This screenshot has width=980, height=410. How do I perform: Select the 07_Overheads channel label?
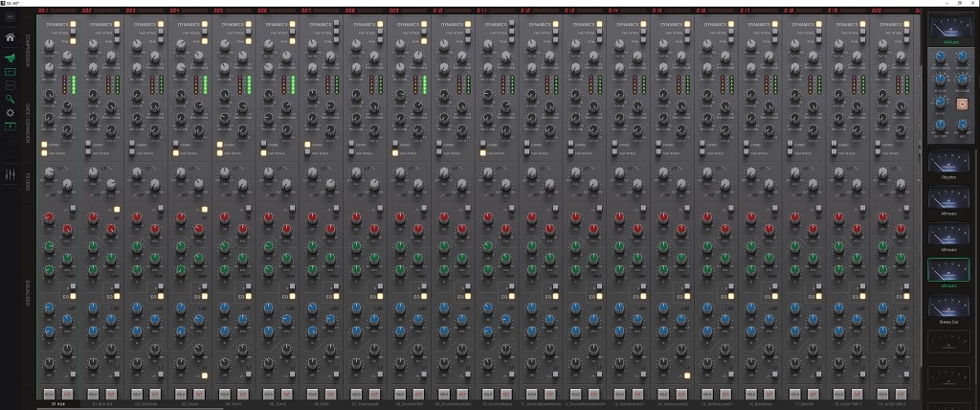coord(365,404)
